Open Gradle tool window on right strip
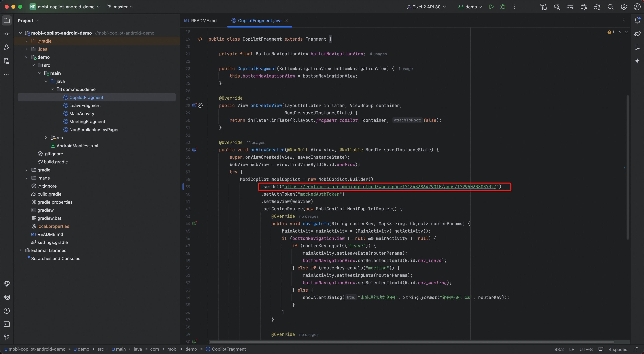This screenshot has width=644, height=354. coord(637,34)
